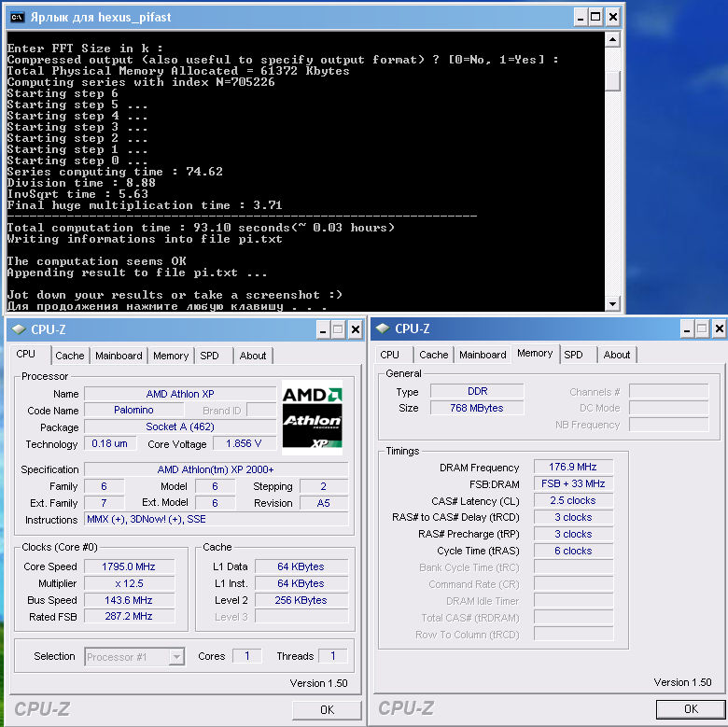Open the Cache tab in left CPU-Z window

(x=70, y=356)
